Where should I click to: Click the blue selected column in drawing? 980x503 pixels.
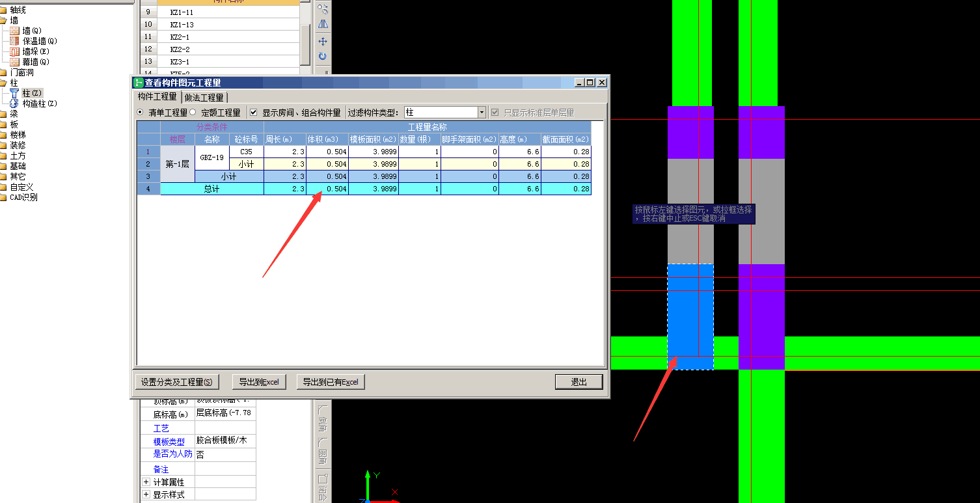click(x=690, y=316)
